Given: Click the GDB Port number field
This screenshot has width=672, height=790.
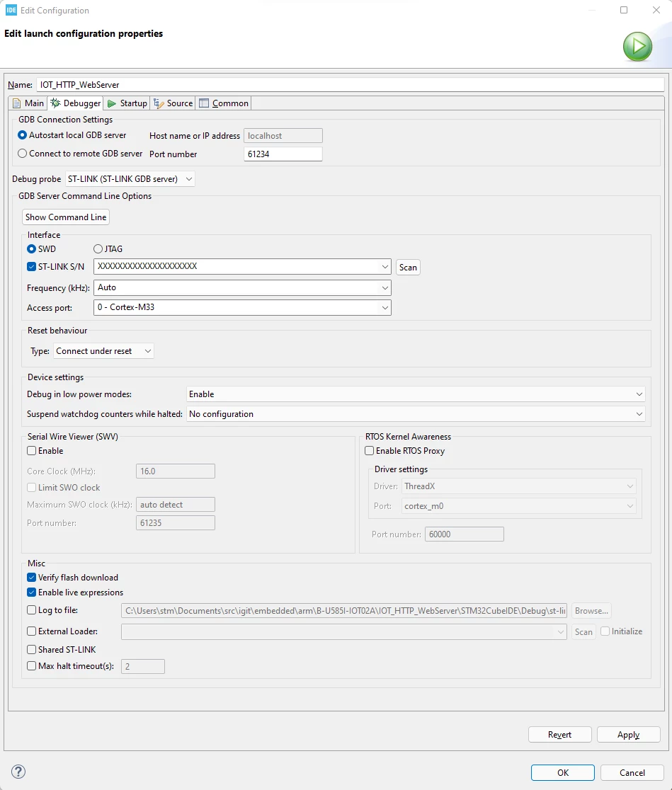Looking at the screenshot, I should (x=283, y=154).
